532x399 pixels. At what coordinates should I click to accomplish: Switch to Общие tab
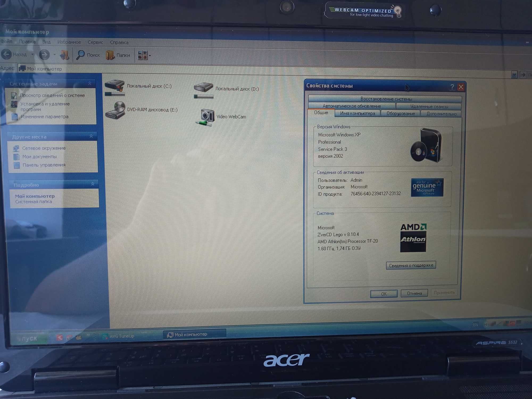click(321, 113)
